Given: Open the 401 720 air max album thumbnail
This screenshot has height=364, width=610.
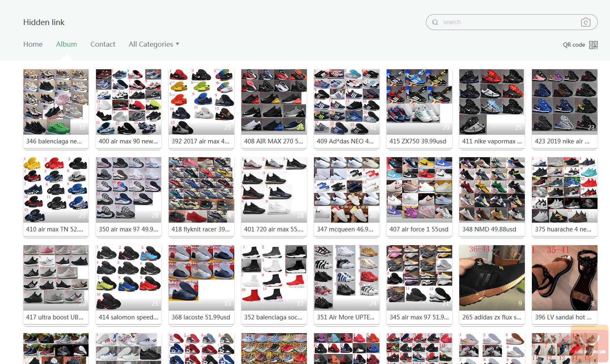Looking at the screenshot, I should [274, 190].
